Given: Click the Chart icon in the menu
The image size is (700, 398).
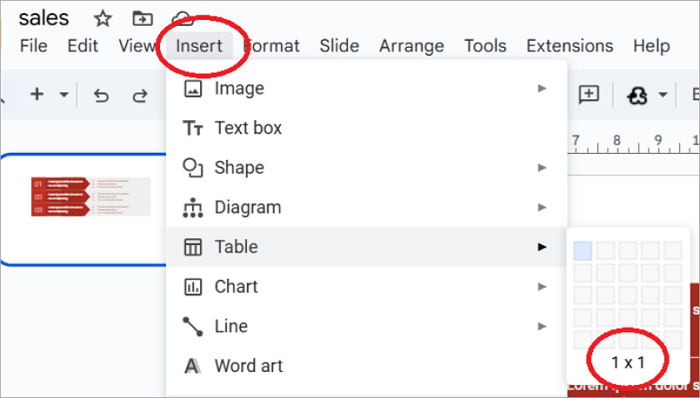Looking at the screenshot, I should tap(193, 286).
